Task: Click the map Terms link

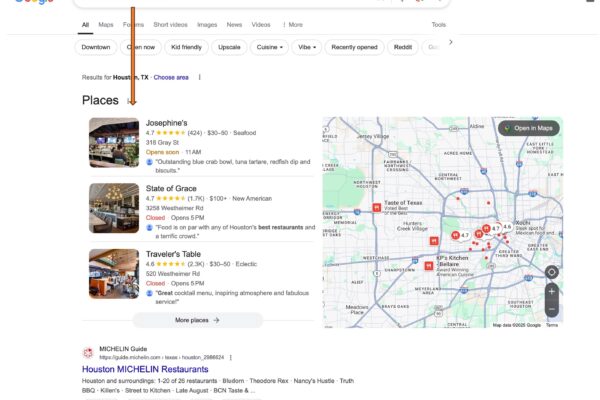Action: 552,325
